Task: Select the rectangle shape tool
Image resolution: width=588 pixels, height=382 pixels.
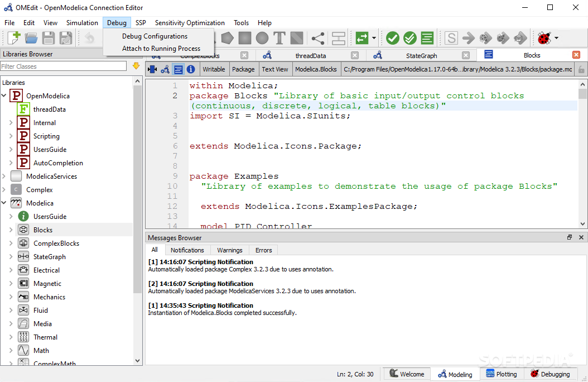Action: point(245,38)
